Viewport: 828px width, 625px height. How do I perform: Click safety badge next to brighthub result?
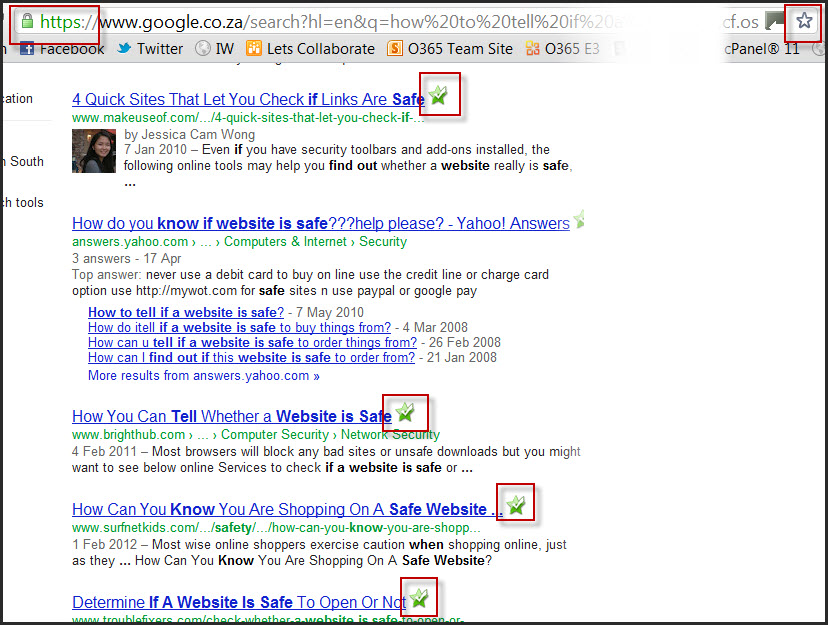[405, 412]
